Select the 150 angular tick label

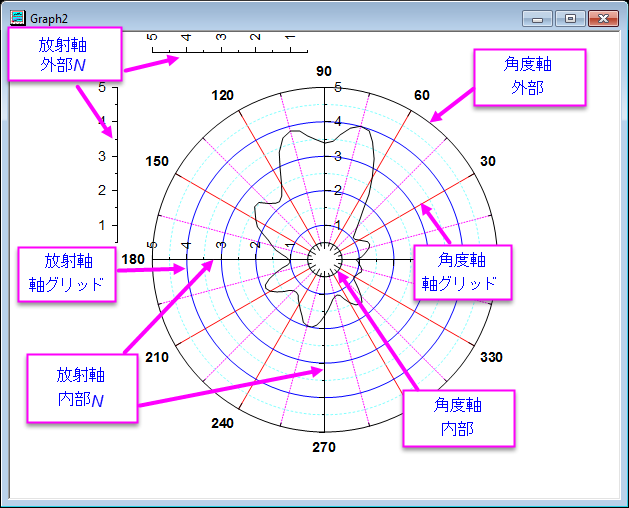(157, 161)
